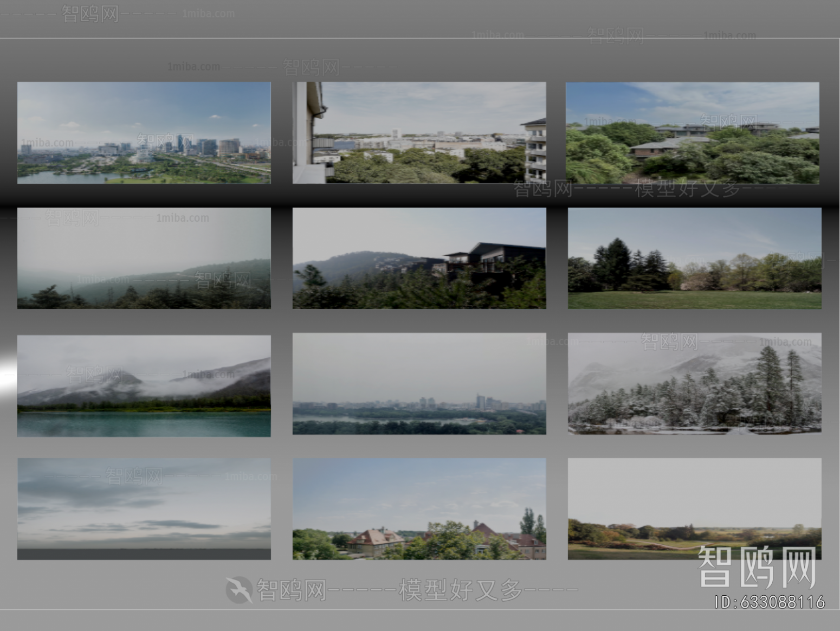The width and height of the screenshot is (840, 631).
Task: Select the balcony cityscape view thumbnail
Action: (x=420, y=133)
